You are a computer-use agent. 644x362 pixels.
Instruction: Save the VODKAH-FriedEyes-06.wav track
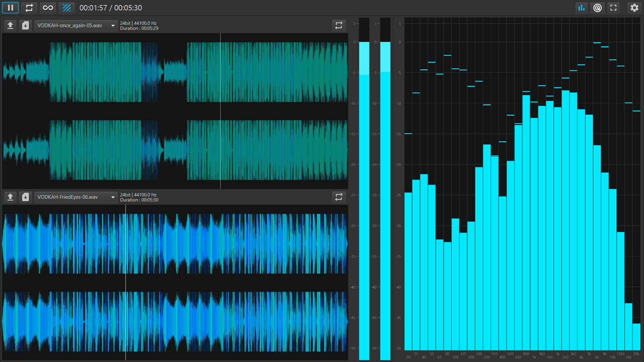[x=25, y=197]
